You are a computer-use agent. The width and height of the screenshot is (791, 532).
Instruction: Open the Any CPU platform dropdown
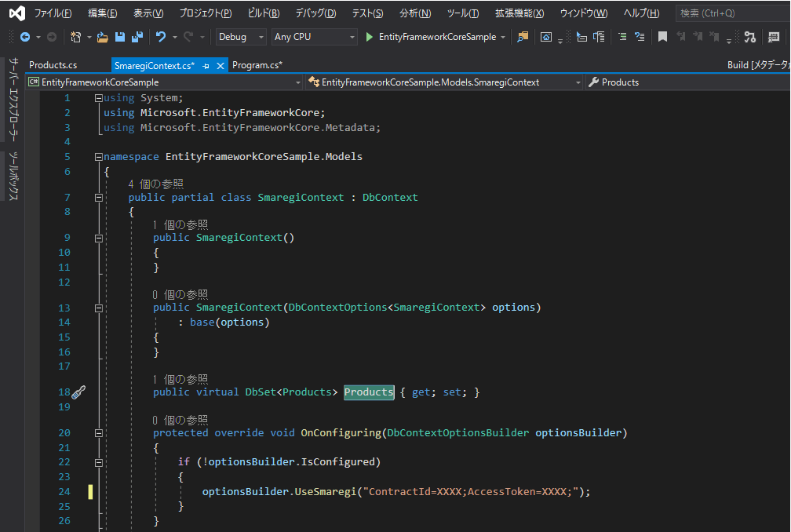314,37
